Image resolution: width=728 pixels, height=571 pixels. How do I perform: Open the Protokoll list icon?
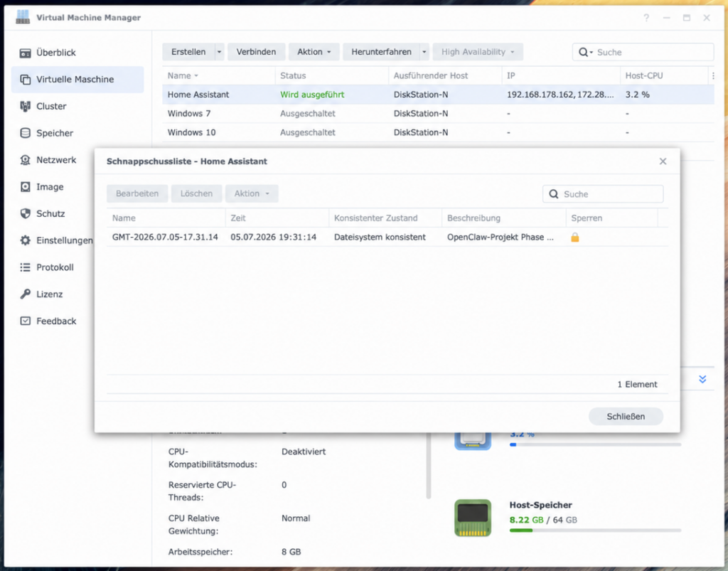tap(25, 267)
